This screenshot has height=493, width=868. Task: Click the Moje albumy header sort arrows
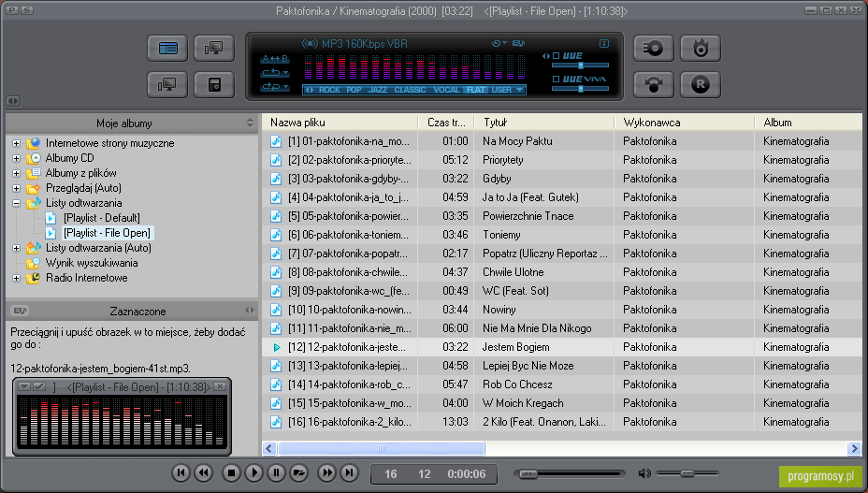pos(251,123)
